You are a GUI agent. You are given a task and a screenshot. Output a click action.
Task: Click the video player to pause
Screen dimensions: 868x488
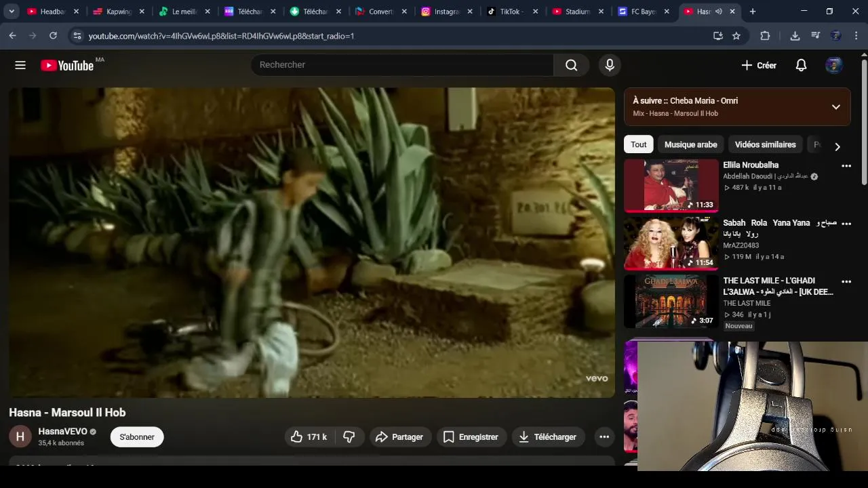pos(312,242)
